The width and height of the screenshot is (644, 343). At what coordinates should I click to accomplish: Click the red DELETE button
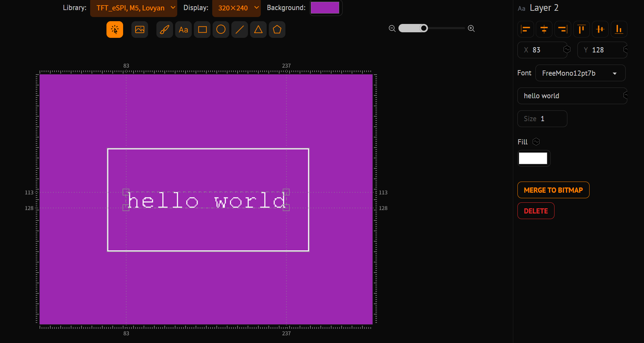(x=536, y=211)
